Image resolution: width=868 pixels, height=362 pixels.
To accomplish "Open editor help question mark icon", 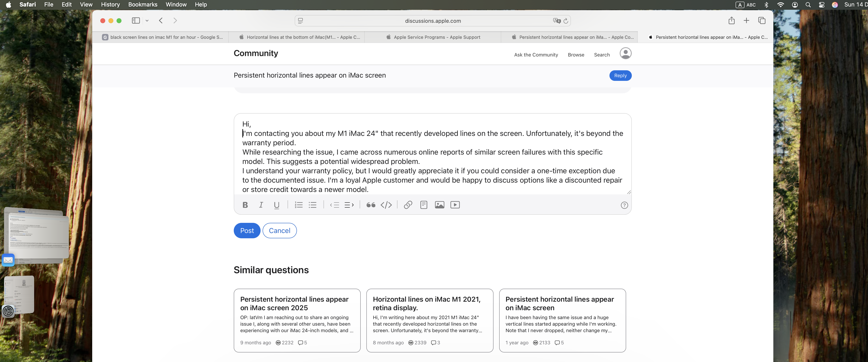I will pos(624,205).
